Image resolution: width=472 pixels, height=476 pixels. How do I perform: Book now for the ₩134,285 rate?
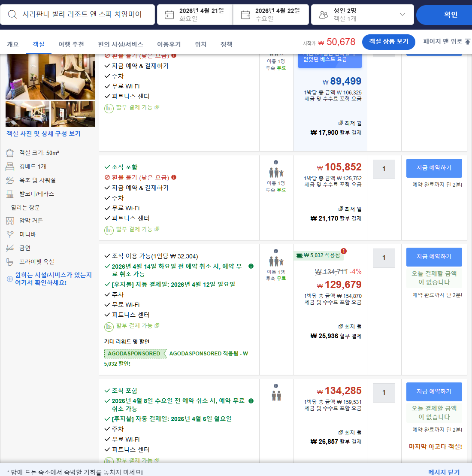434,391
